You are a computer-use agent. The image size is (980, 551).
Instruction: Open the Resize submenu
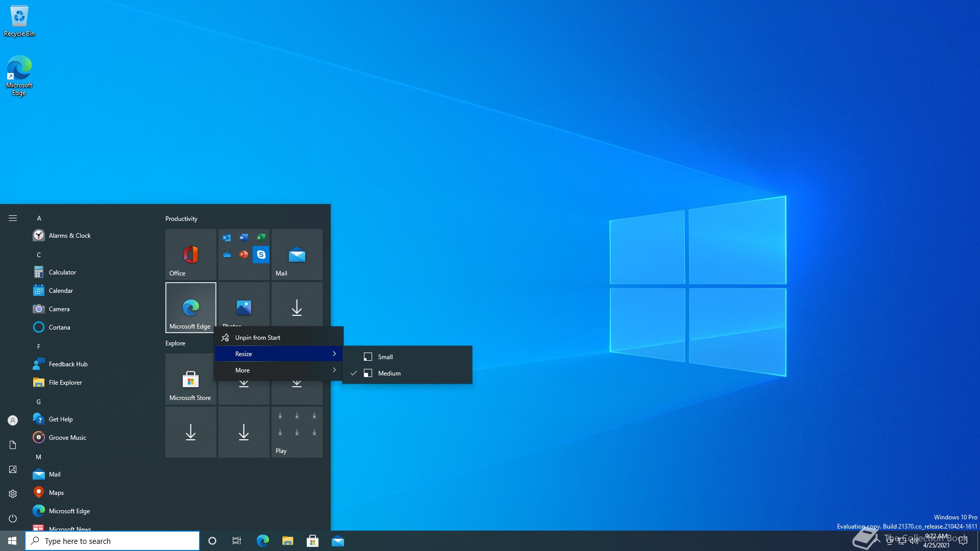[279, 354]
